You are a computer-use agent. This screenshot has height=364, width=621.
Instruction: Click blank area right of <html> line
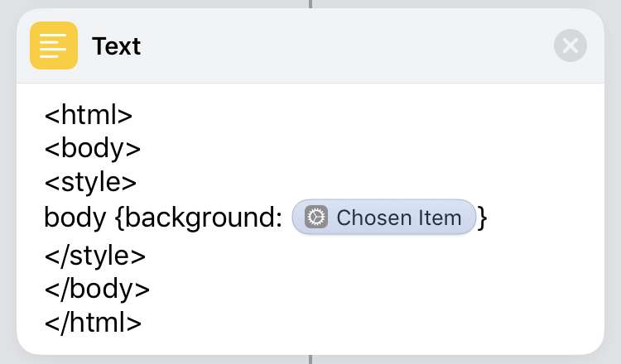(x=373, y=114)
